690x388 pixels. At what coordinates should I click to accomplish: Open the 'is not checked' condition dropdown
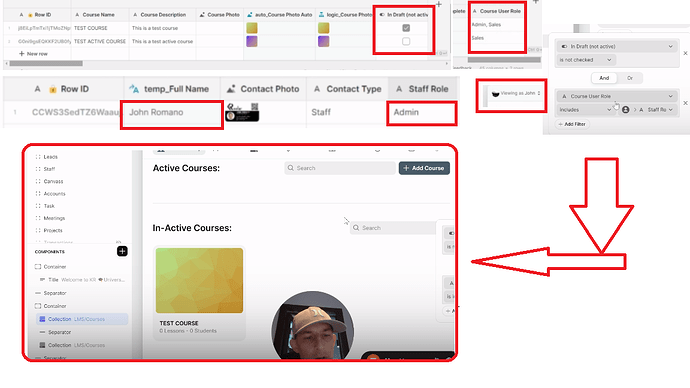click(x=585, y=60)
